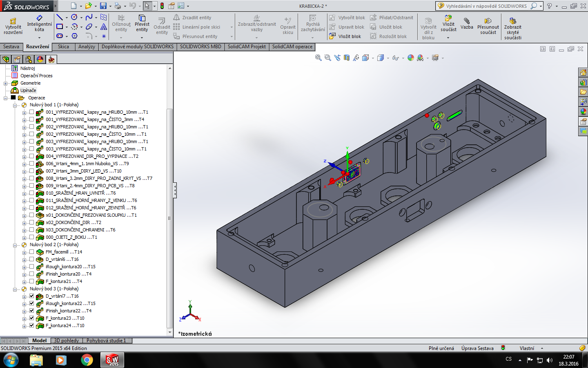Viewport: 588px width, 368px height.
Task: Expand the Geometrie tree node
Action: pos(6,83)
